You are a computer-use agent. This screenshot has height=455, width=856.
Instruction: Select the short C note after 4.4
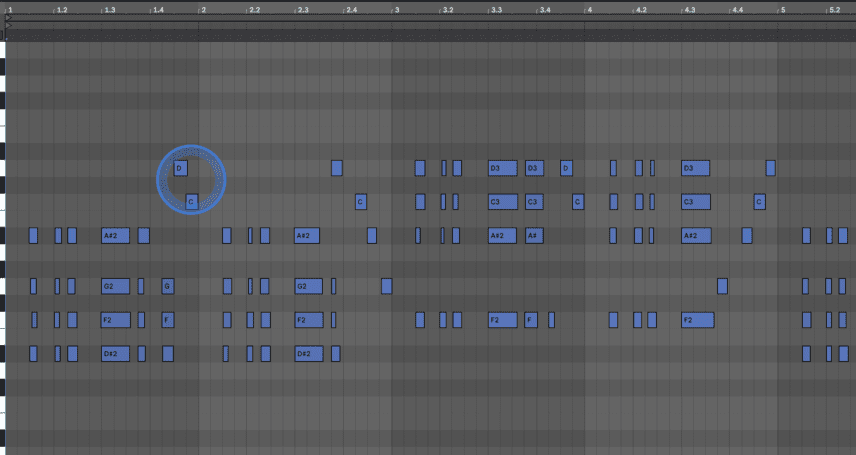click(x=759, y=202)
